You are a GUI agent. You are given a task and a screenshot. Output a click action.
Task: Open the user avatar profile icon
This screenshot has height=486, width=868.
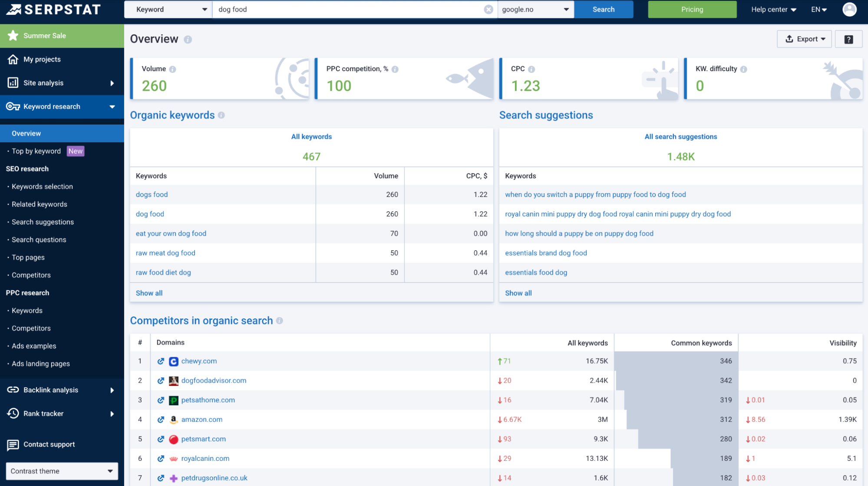tap(849, 9)
